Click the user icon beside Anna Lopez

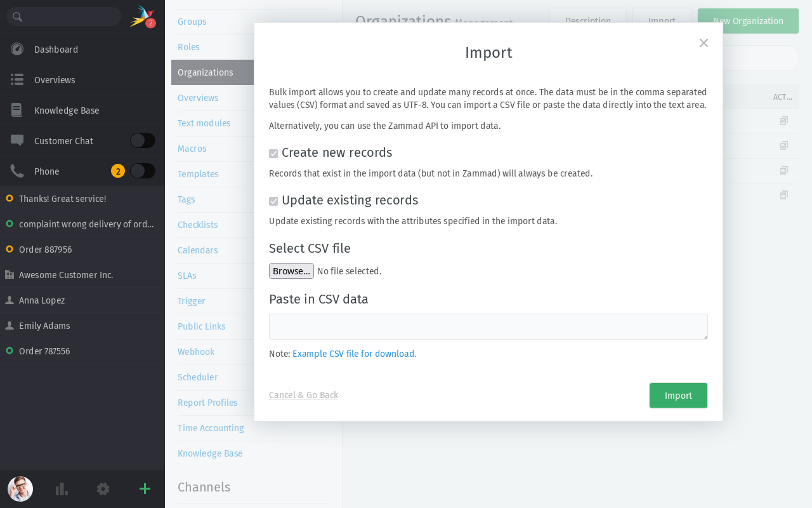pos(10,300)
